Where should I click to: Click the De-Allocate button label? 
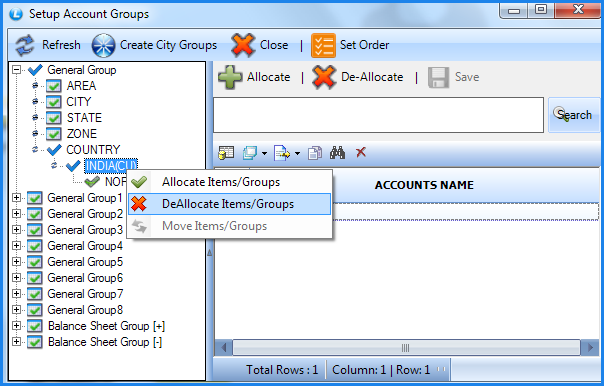coord(372,77)
